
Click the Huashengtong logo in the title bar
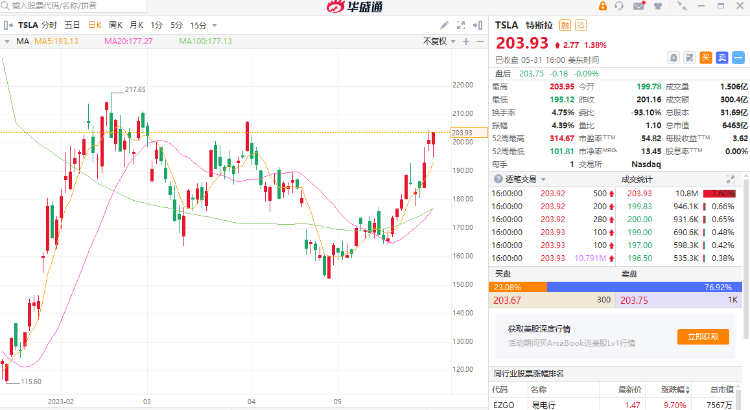coord(354,6)
